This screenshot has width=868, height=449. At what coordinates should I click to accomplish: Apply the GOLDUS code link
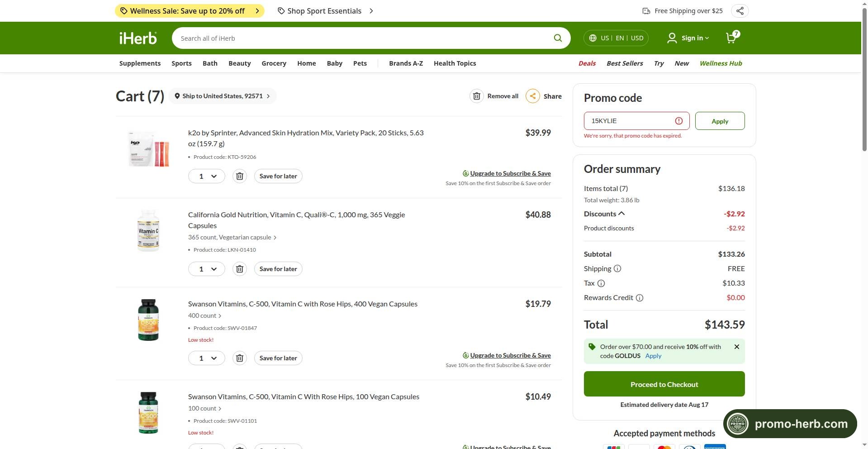point(653,356)
